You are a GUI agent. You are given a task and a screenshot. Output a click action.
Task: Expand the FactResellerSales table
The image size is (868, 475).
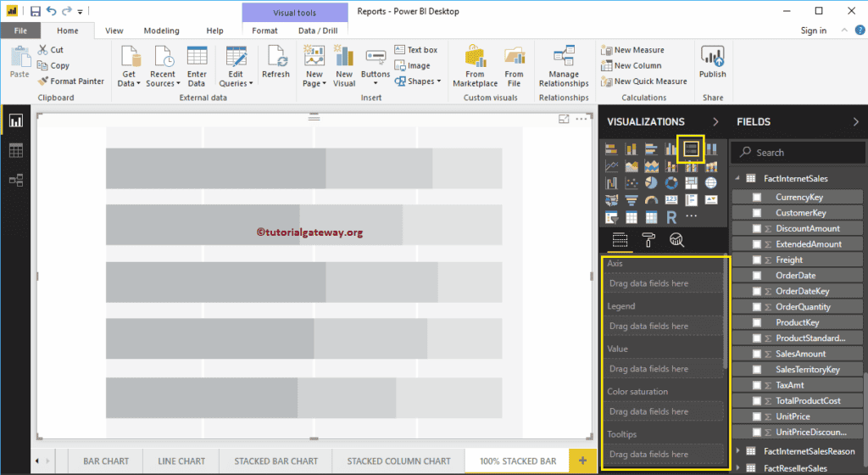(x=738, y=467)
